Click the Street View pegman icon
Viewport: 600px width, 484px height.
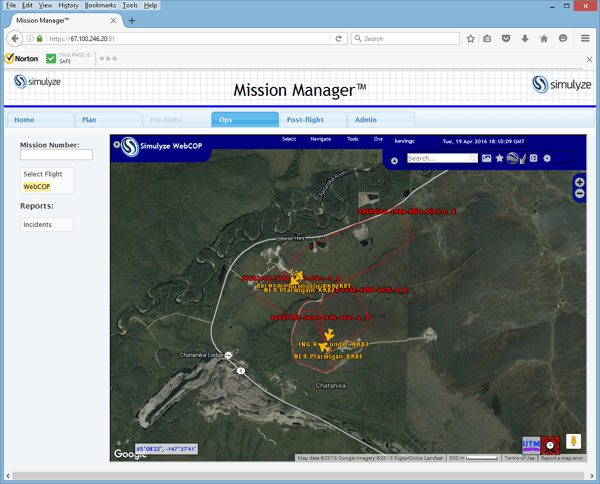(573, 441)
